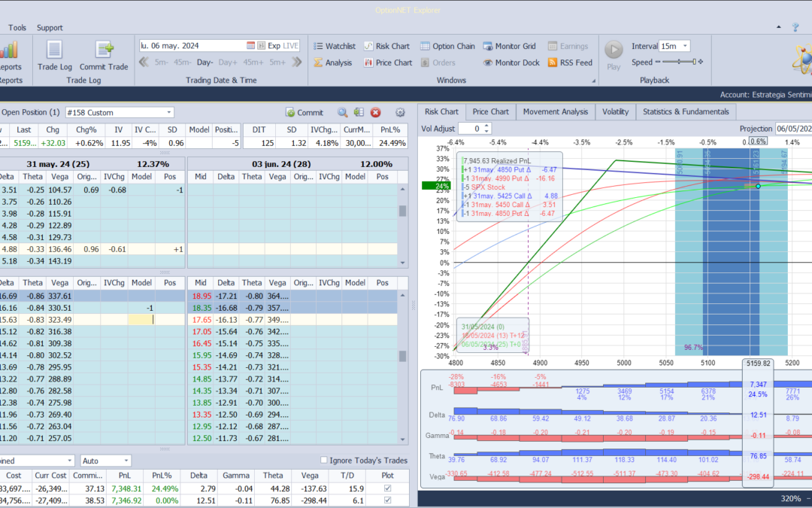This screenshot has height=508, width=812.
Task: Open the calendar date picker icon
Action: (250, 46)
